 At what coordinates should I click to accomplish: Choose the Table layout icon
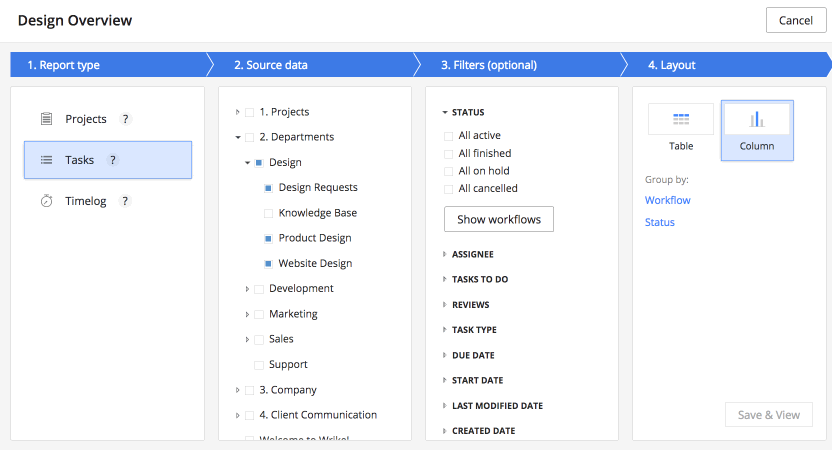tap(681, 119)
